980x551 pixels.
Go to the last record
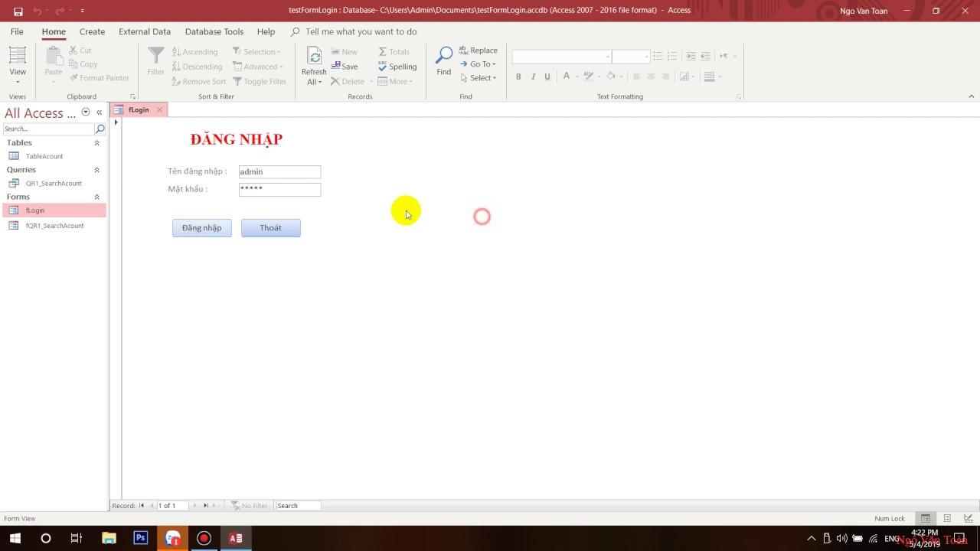coord(205,506)
